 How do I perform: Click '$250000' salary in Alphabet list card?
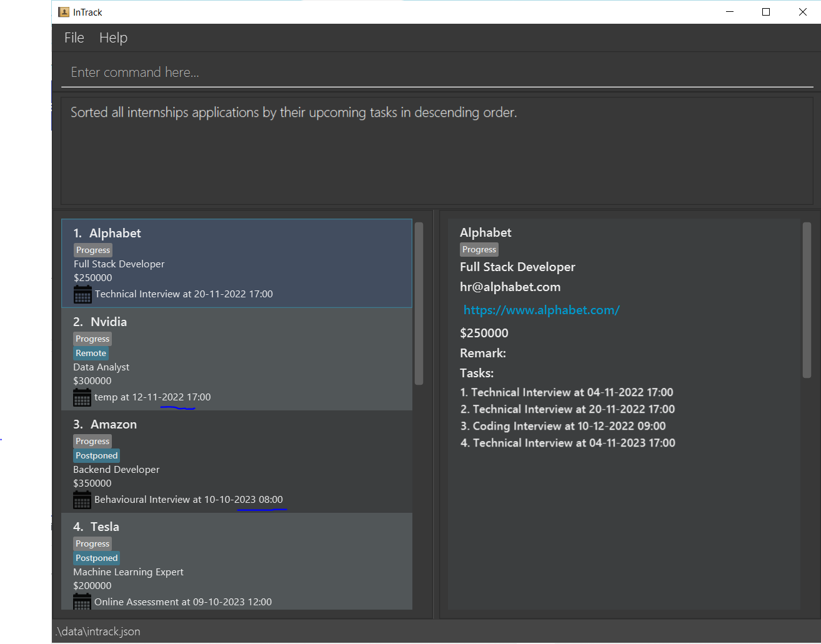pos(93,278)
